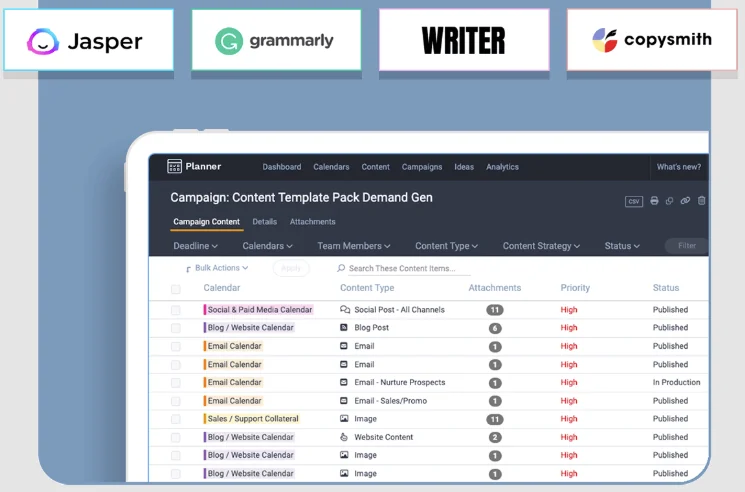Expand the Deadline filter dropdown

point(195,246)
